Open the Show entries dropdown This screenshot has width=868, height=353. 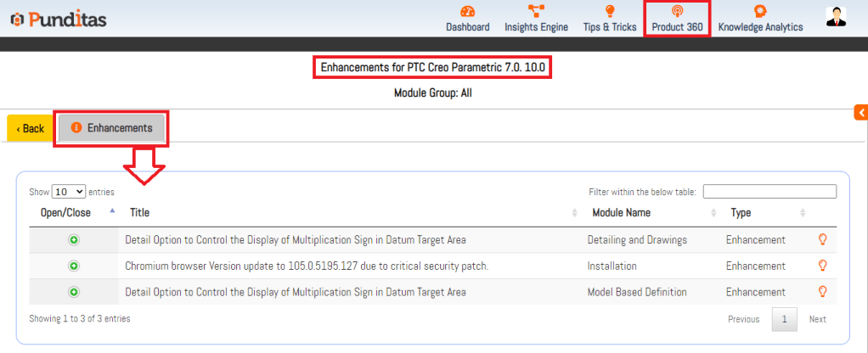[x=69, y=192]
